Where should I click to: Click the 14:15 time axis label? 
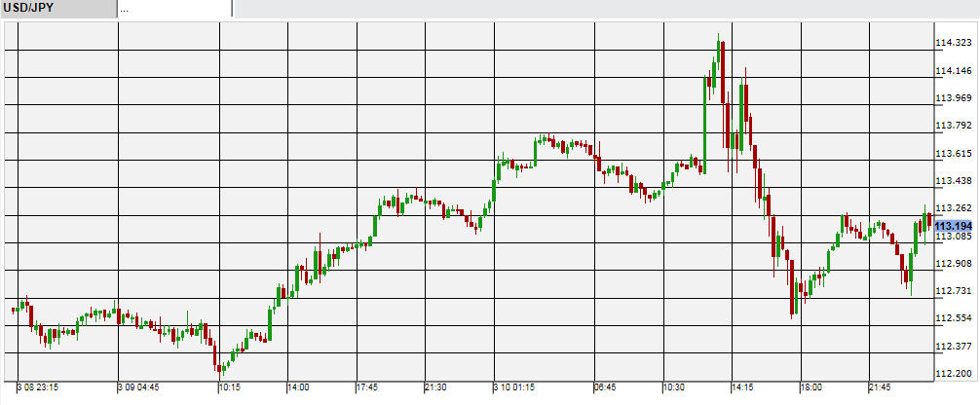tap(742, 387)
